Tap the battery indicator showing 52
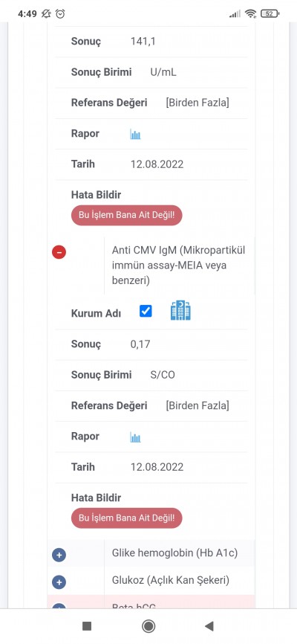This screenshot has width=297, height=644. click(x=270, y=13)
